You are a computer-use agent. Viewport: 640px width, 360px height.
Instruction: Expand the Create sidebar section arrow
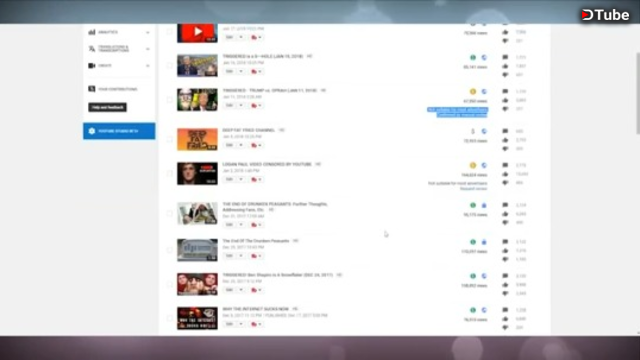pyautogui.click(x=148, y=66)
